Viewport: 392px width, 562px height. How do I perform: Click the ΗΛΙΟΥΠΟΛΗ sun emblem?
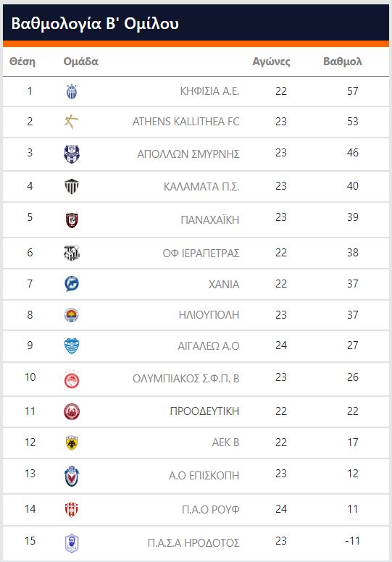click(x=72, y=315)
